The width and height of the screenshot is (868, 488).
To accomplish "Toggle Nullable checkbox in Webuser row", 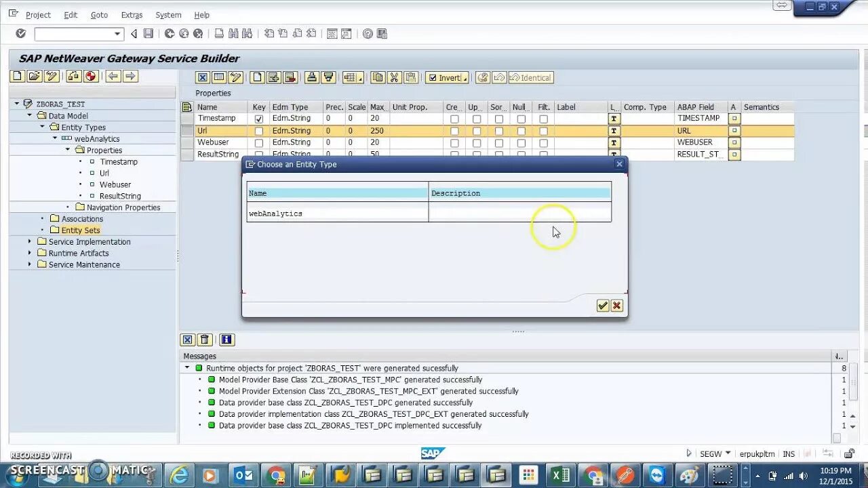I will click(521, 143).
